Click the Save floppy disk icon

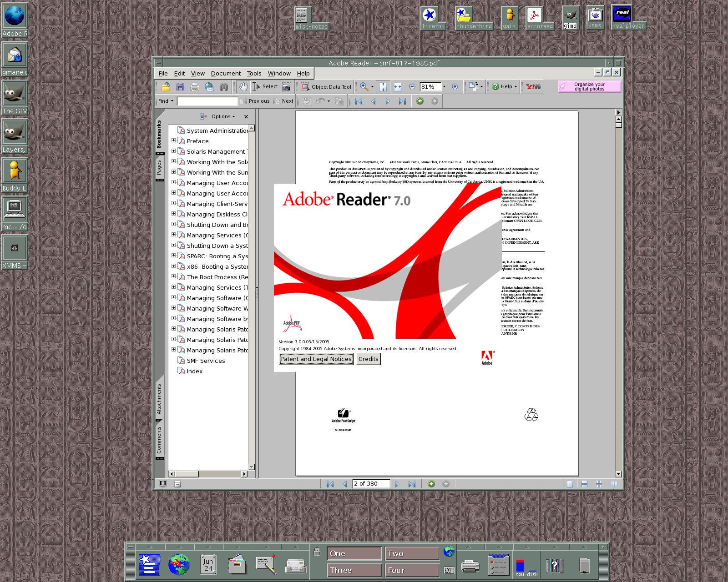[x=180, y=86]
